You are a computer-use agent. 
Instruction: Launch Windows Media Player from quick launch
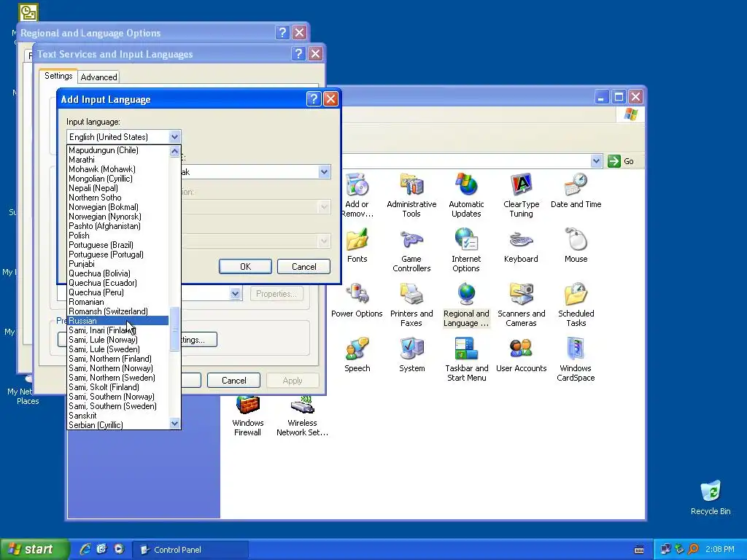click(x=119, y=549)
